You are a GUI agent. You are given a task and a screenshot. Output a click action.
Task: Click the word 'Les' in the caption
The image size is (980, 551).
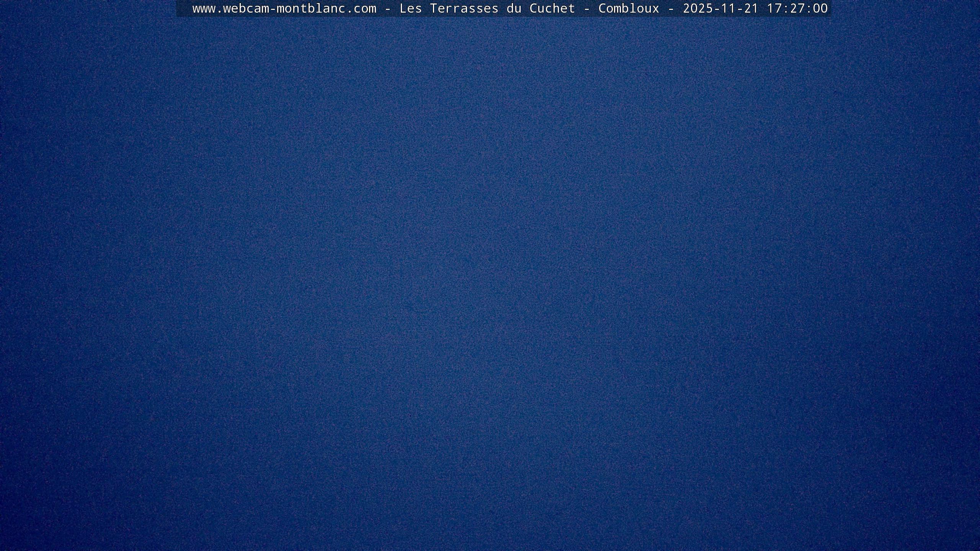410,8
